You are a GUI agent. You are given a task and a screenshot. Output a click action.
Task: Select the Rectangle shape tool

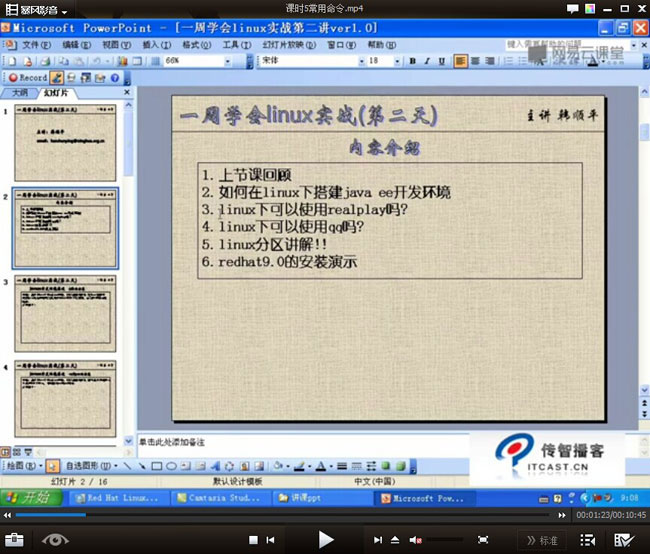point(156,467)
